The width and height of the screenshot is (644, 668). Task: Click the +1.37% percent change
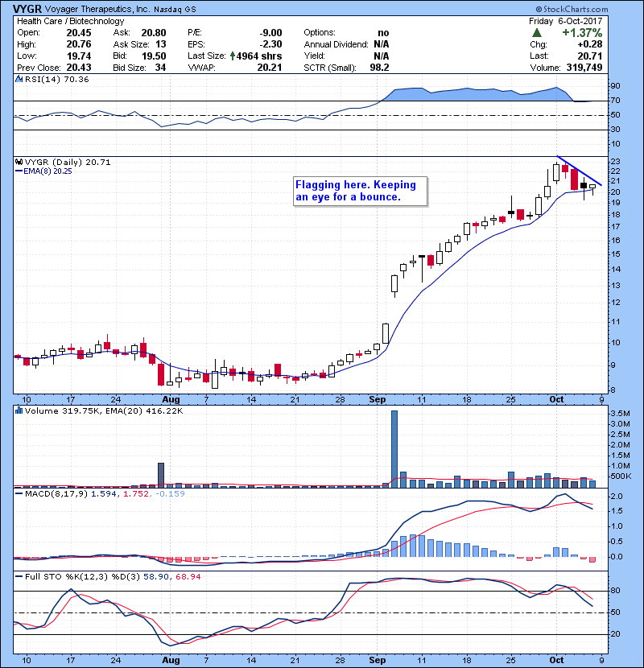pyautogui.click(x=582, y=33)
